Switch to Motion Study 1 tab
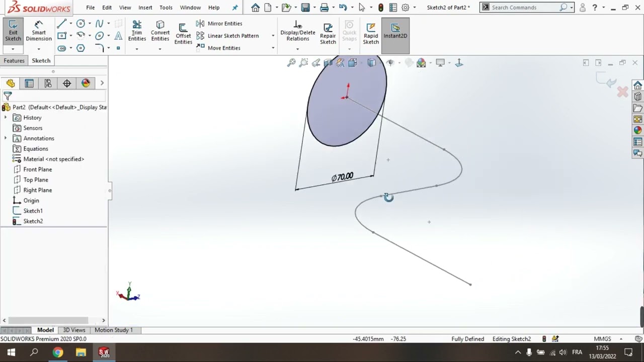The image size is (644, 362). tap(114, 330)
